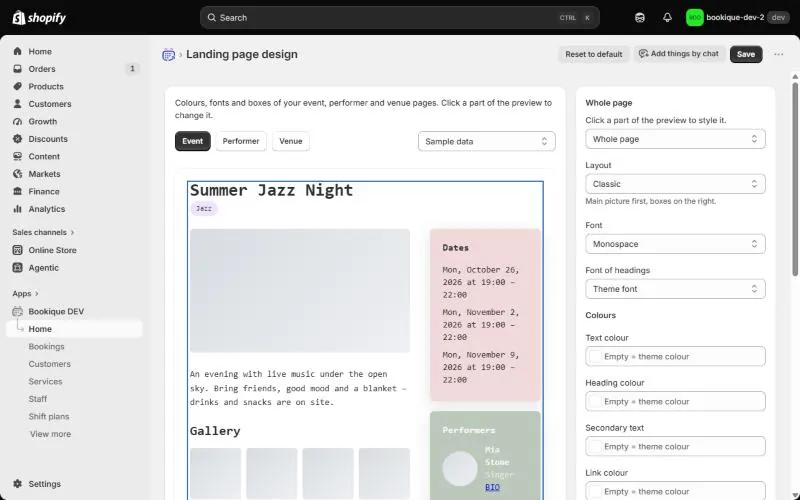
Task: Open Bookings under Bookique DEV
Action: (x=46, y=347)
